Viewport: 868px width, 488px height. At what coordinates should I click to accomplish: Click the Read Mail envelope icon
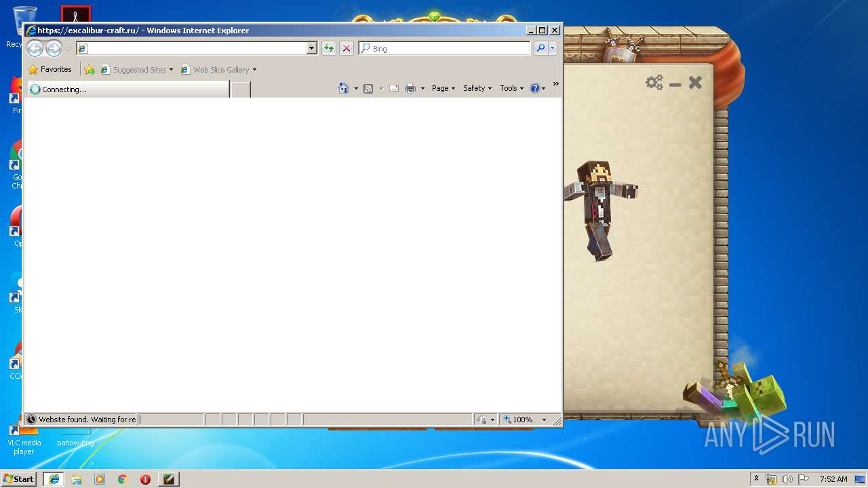[x=393, y=88]
